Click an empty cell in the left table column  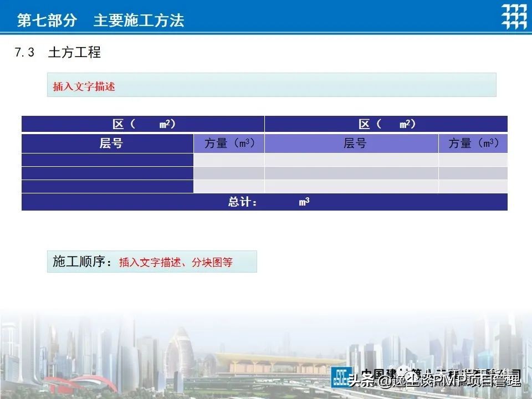coord(108,160)
